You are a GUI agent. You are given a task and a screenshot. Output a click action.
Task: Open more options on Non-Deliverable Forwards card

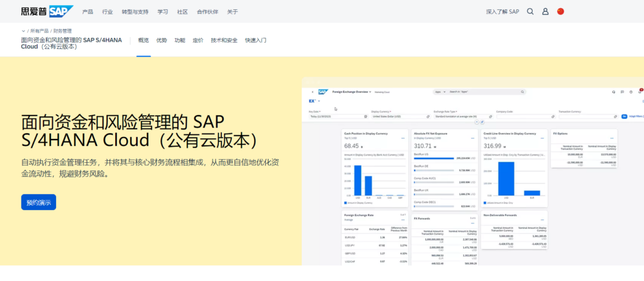pyautogui.click(x=543, y=220)
